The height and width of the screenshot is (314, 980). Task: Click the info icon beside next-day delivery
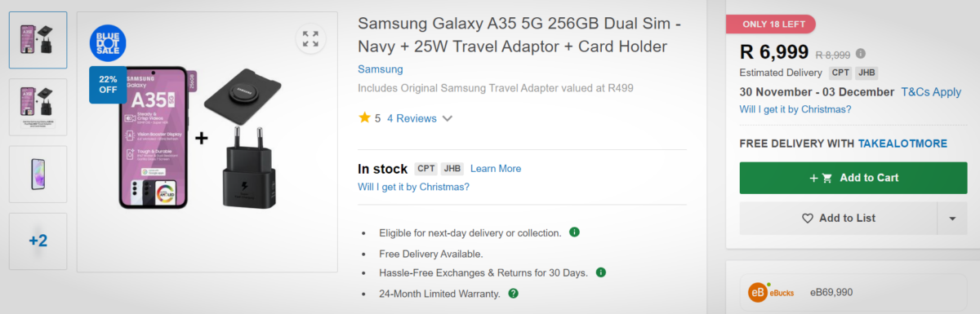574,232
